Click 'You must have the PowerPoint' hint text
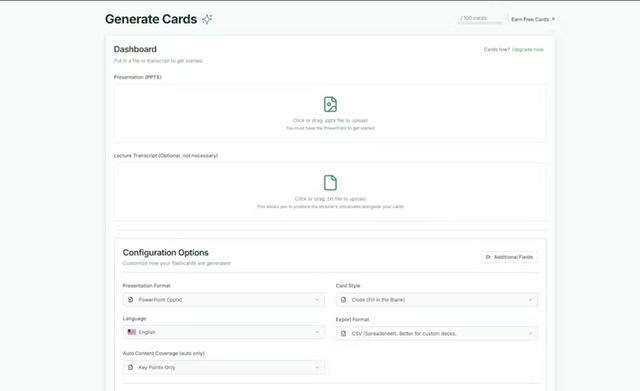The height and width of the screenshot is (391, 640). pos(330,128)
